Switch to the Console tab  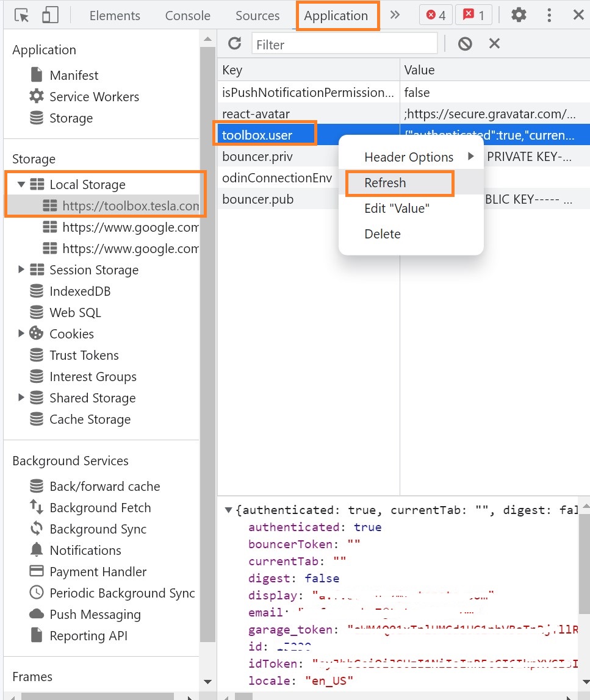click(187, 16)
